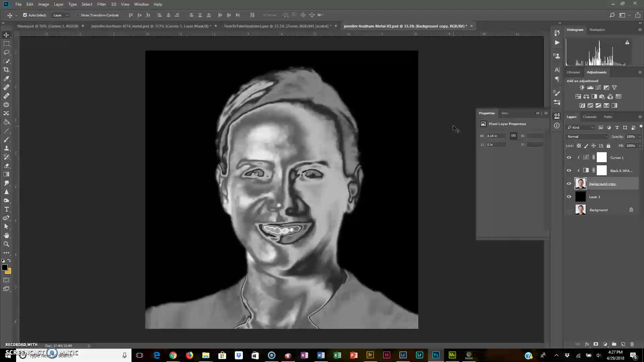
Task: Open the Search magnifier in options bar
Action: click(612, 15)
